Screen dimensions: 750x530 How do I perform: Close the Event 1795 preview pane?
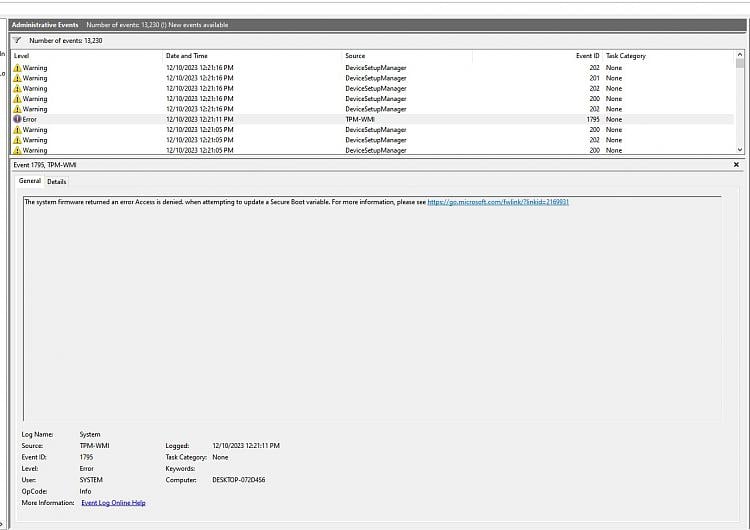coord(736,164)
